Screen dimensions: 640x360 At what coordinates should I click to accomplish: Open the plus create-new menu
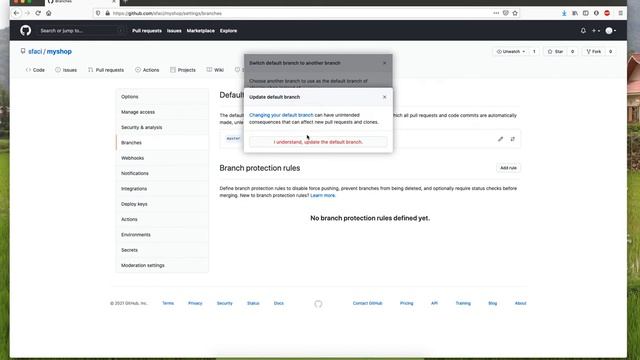point(596,31)
